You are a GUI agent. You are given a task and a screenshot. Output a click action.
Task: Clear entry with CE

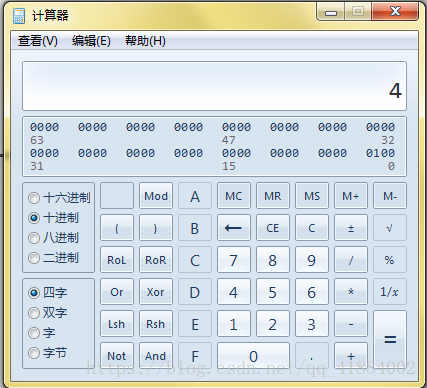(273, 228)
